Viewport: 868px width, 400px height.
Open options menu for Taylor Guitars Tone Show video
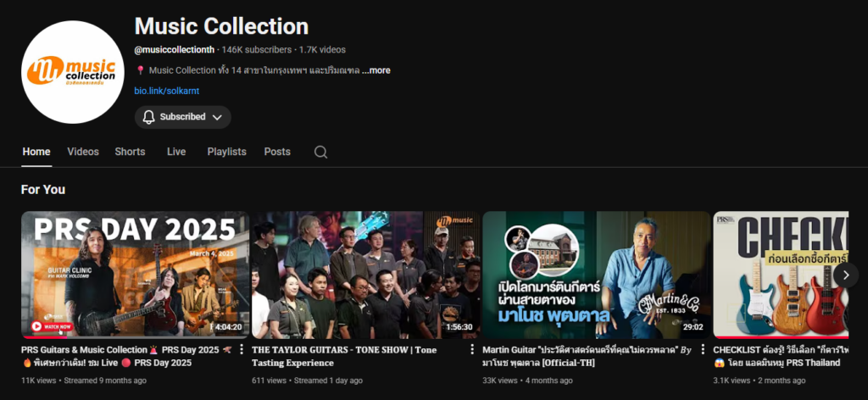[471, 350]
